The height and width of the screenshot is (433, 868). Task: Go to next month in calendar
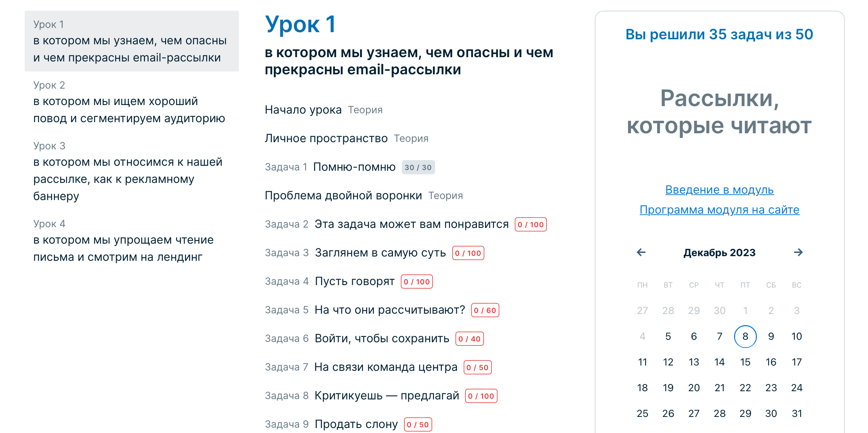click(x=798, y=253)
